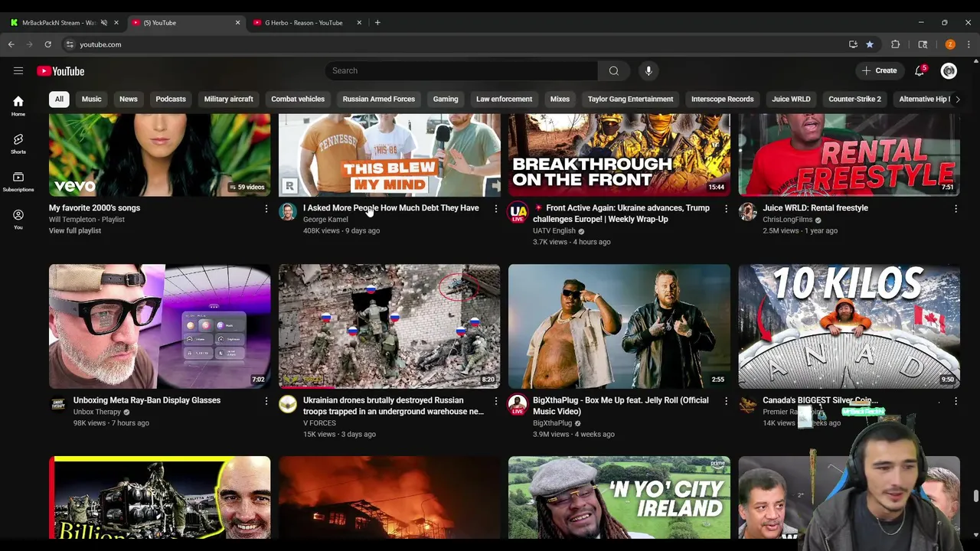The image size is (980, 551).
Task: Open the You section in sidebar
Action: click(18, 219)
